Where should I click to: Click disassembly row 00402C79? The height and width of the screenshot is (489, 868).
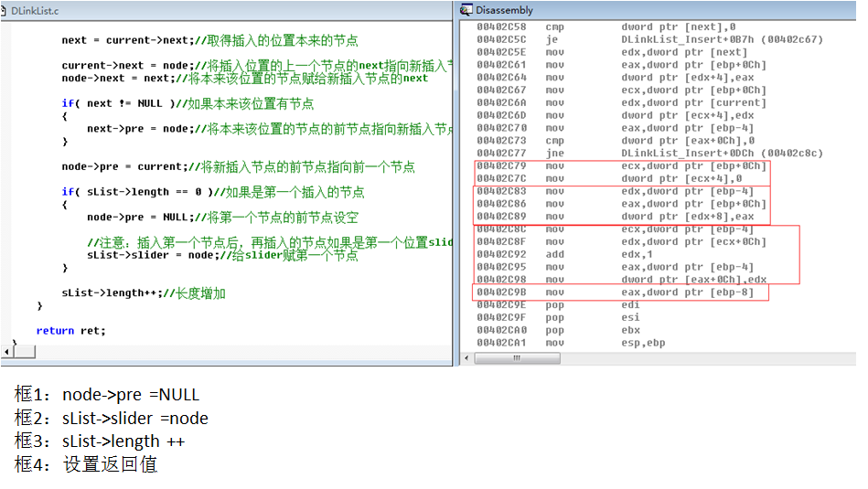point(621,166)
